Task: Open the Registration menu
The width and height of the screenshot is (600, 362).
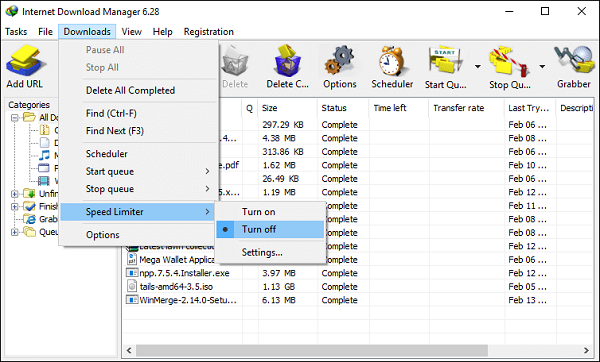Action: coord(209,32)
